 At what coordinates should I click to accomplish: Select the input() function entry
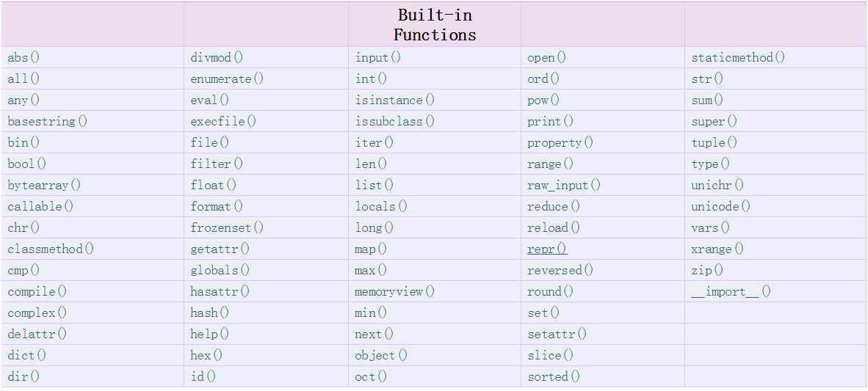pos(378,57)
